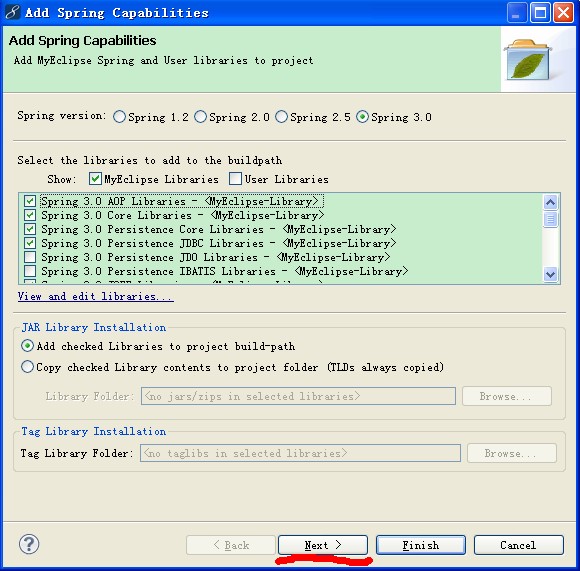Screen dimensions: 580x571
Task: Uncheck Spring 3.0 AOP Libraries
Action: 30,201
